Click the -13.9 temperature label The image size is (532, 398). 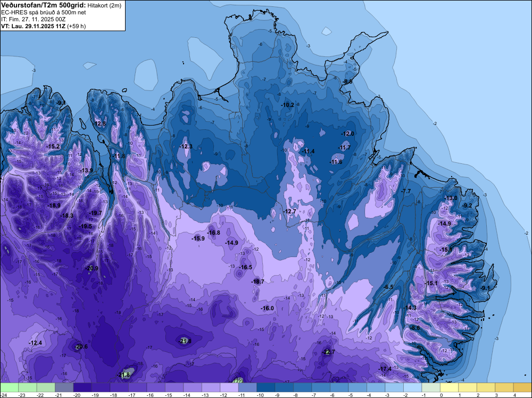point(86,170)
